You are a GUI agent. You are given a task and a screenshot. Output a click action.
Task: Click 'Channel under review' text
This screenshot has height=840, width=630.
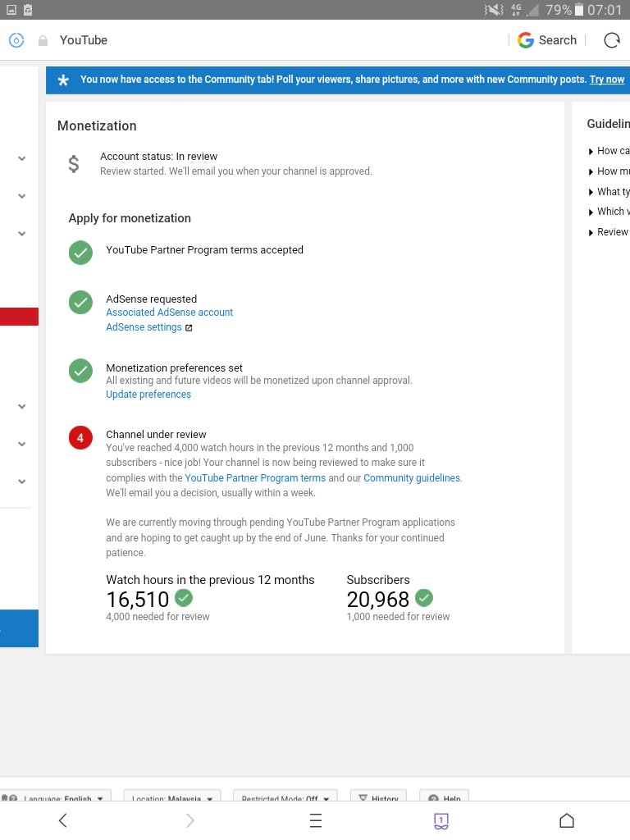click(156, 435)
